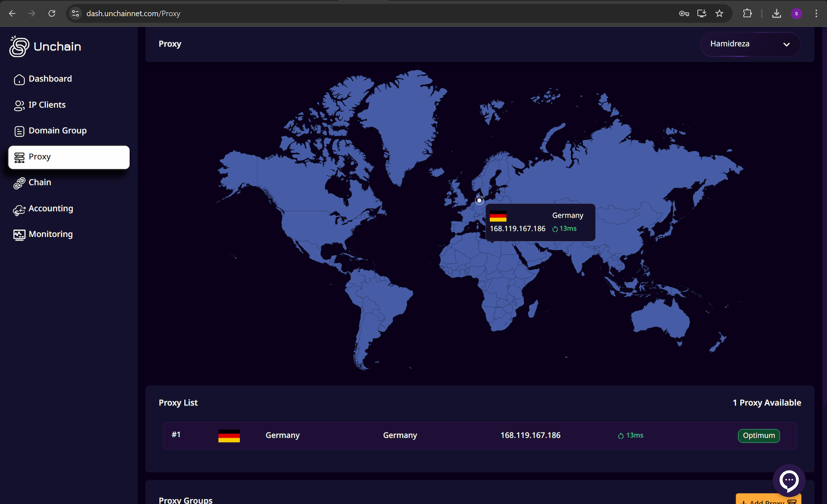Viewport: 827px width, 504px height.
Task: Open browser extensions puzzle icon
Action: [x=747, y=13]
